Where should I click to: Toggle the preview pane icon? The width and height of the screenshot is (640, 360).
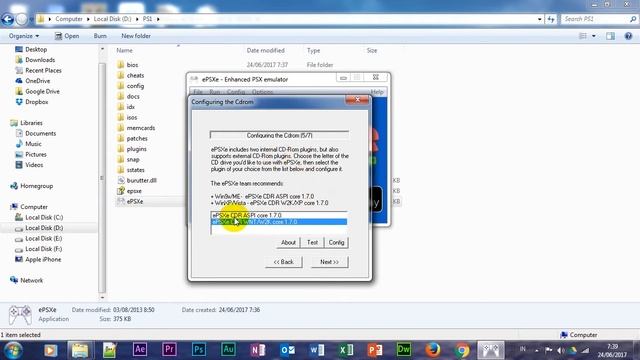coord(610,36)
